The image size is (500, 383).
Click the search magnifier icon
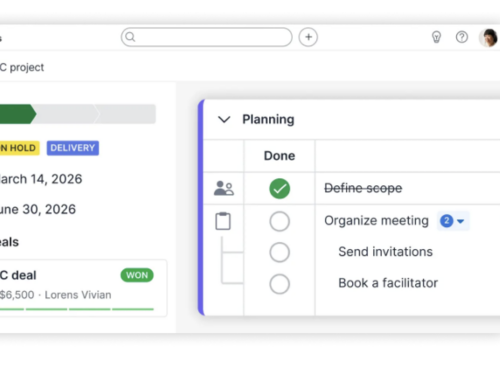coord(130,37)
